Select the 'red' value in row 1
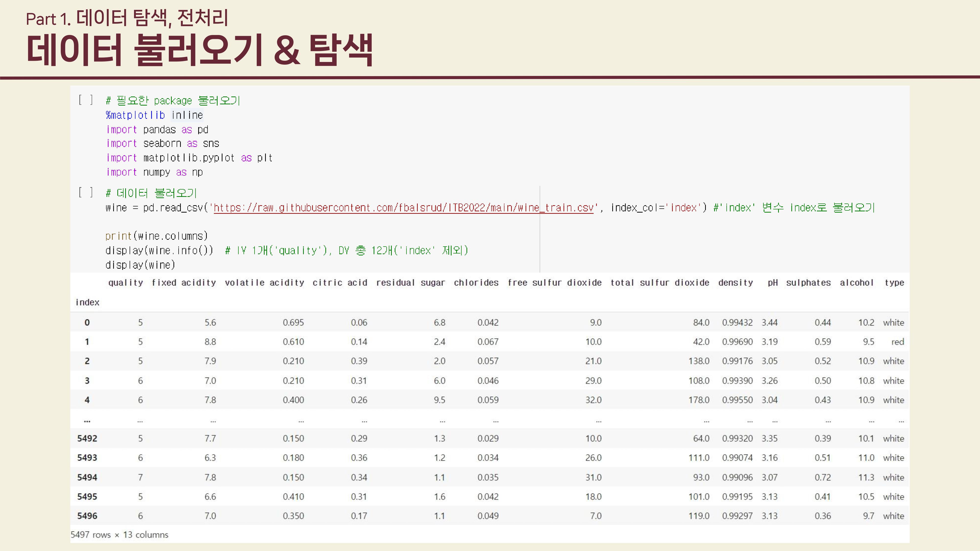Screen dimensions: 980x551 [x=898, y=341]
